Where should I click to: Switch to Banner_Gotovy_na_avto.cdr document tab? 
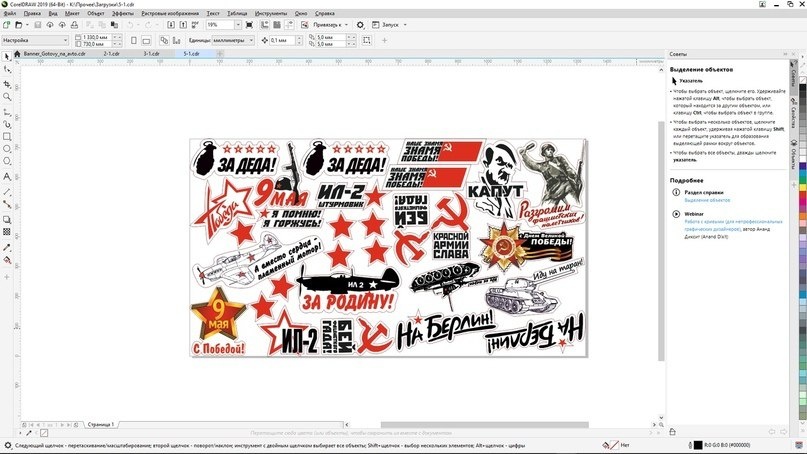pyautogui.click(x=55, y=54)
